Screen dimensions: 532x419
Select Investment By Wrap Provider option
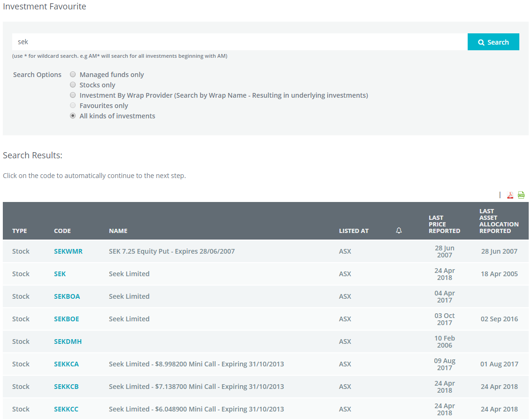coord(73,95)
